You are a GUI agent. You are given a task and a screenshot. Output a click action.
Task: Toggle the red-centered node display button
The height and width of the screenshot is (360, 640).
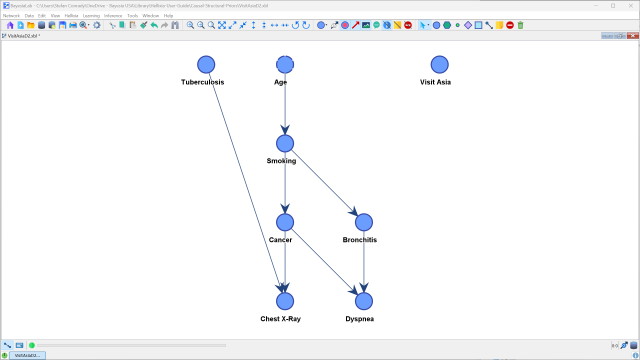(x=345, y=25)
